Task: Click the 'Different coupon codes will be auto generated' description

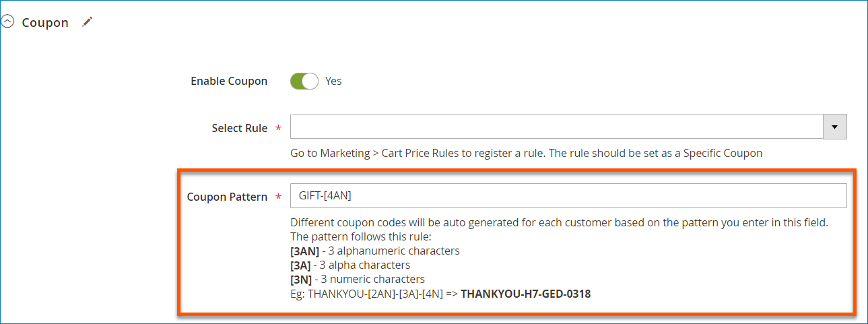Action: [559, 222]
